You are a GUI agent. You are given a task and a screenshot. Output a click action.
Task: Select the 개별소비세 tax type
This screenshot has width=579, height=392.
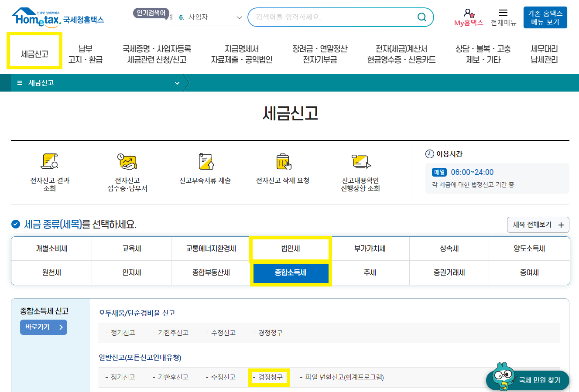point(51,249)
